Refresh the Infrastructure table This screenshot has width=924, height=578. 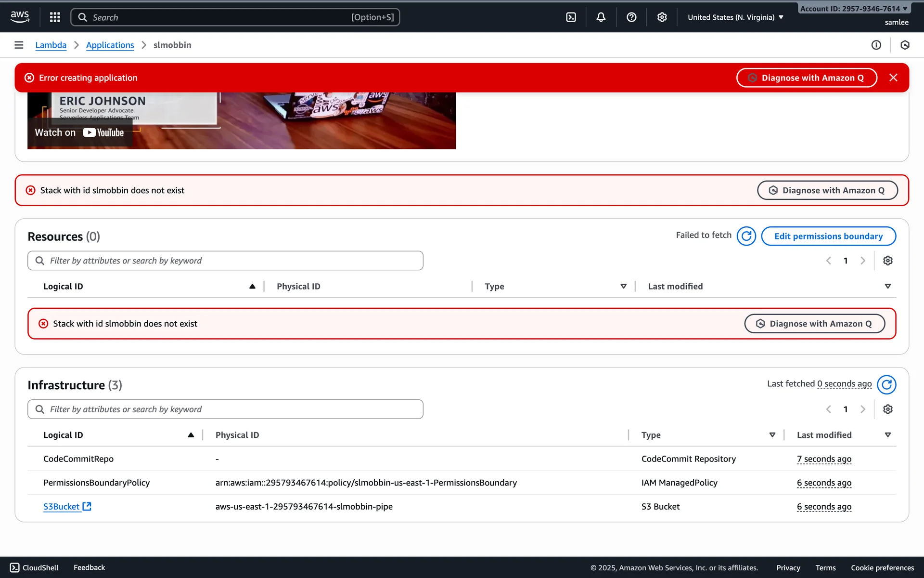886,384
